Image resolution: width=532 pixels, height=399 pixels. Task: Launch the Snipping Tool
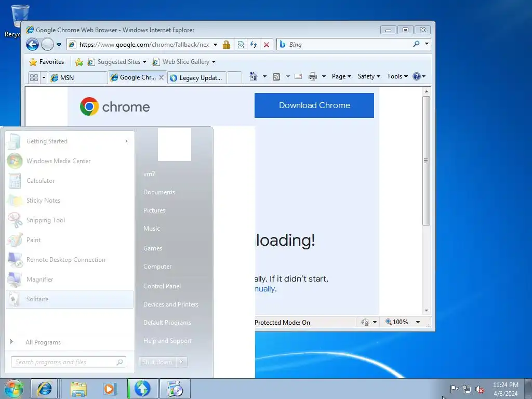(x=70, y=220)
